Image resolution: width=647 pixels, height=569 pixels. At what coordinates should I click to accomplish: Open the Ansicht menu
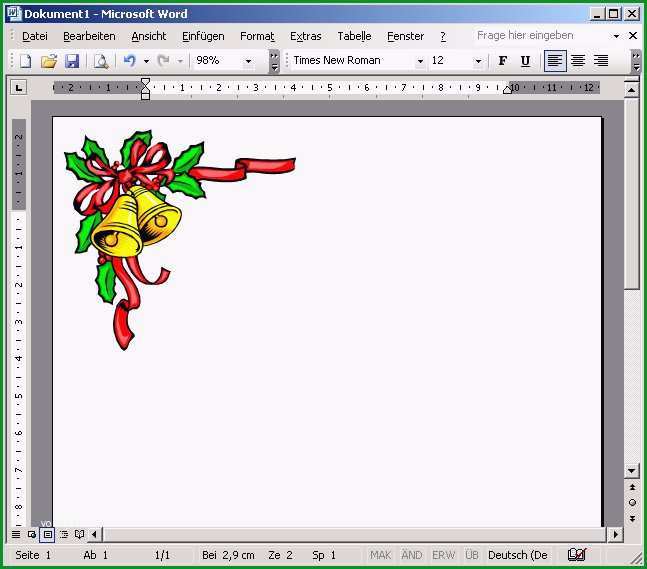click(x=149, y=36)
